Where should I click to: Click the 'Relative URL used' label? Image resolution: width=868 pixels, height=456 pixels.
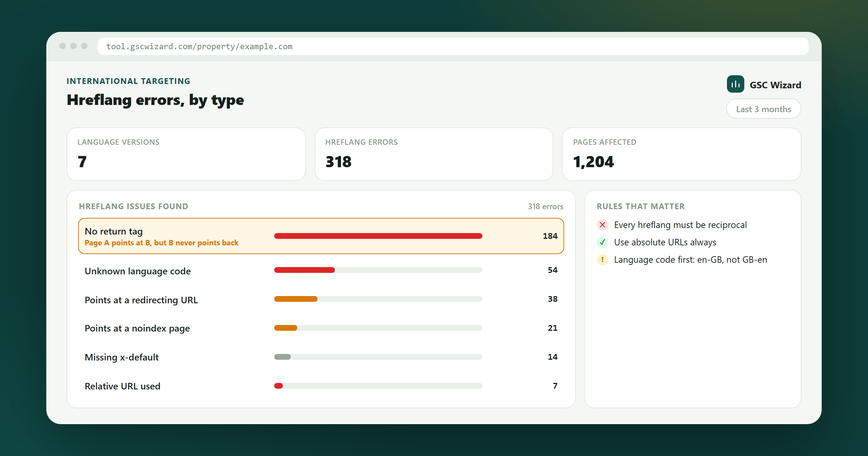(x=123, y=386)
